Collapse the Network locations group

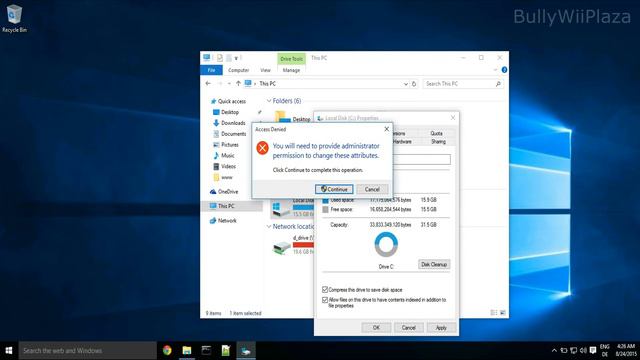pyautogui.click(x=269, y=227)
